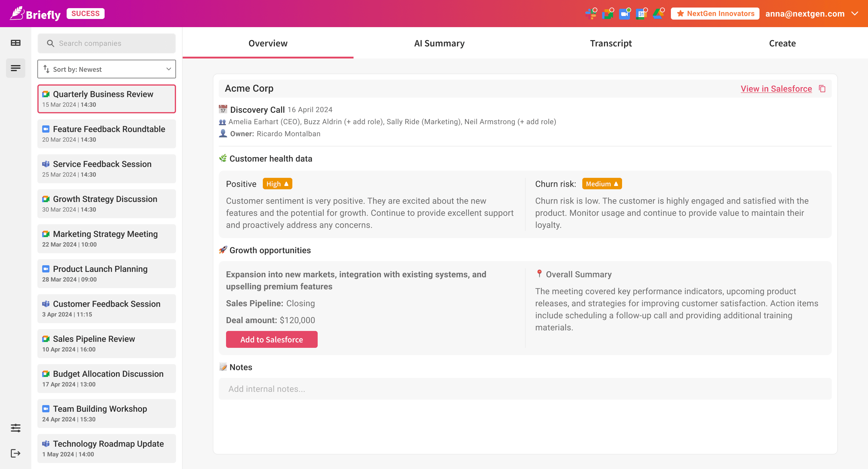Click the Google Drive integration icon
This screenshot has height=469, width=868.
[x=658, y=14]
